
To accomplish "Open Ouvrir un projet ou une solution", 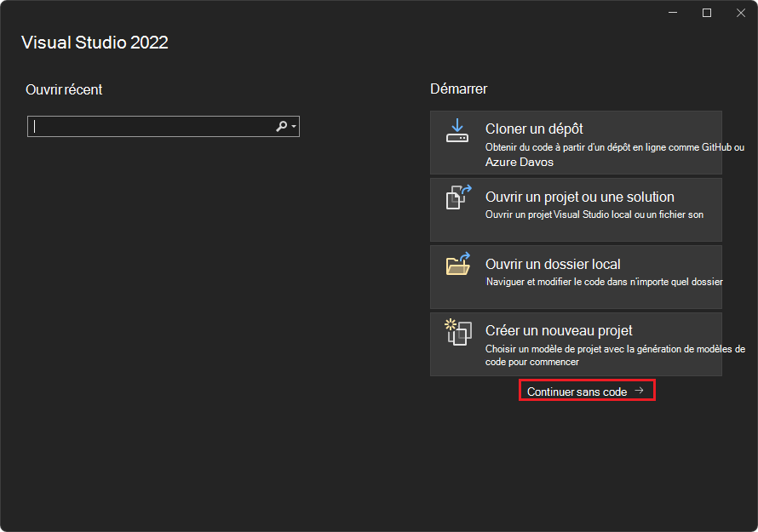I will coord(576,209).
